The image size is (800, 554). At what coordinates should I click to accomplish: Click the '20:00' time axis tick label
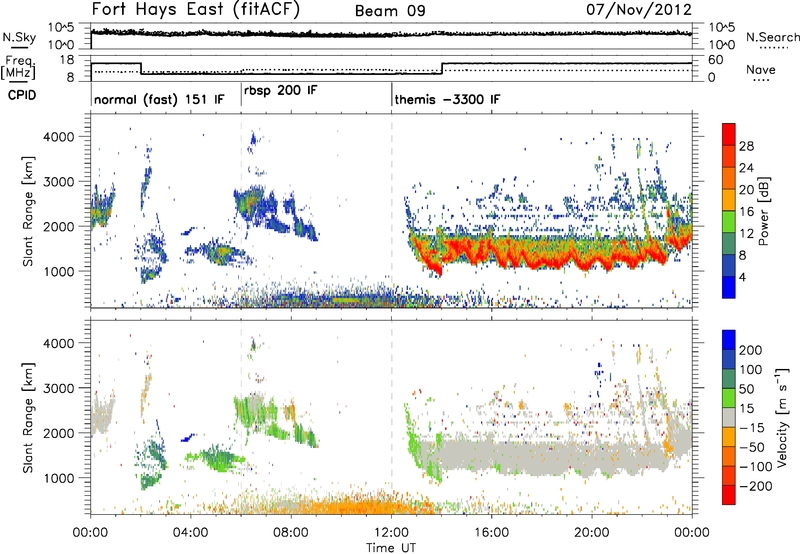click(592, 533)
